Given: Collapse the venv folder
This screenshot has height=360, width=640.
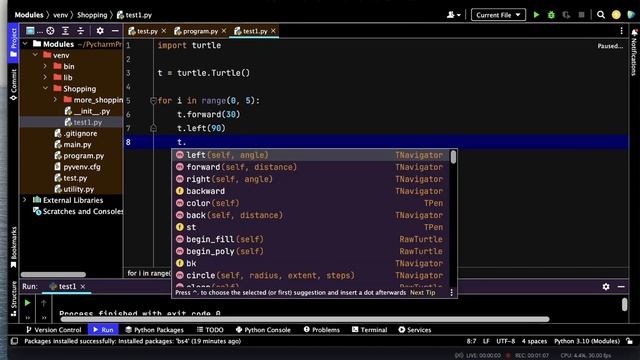Looking at the screenshot, I should (36, 55).
